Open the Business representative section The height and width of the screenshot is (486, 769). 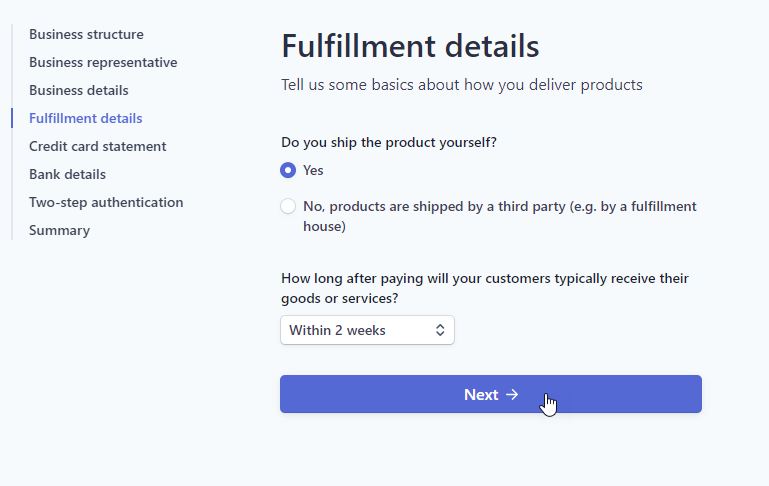tap(103, 62)
